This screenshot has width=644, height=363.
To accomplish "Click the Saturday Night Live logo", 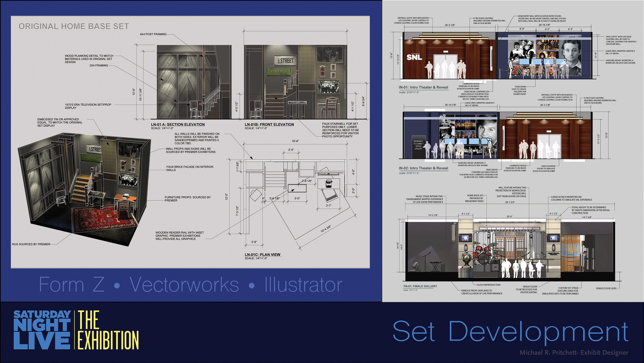I will pyautogui.click(x=42, y=330).
